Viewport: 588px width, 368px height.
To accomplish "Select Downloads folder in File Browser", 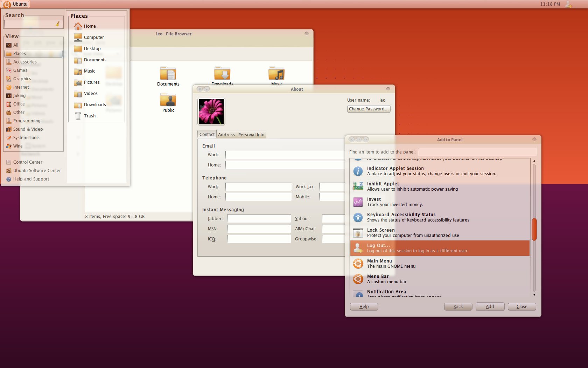I will [222, 75].
